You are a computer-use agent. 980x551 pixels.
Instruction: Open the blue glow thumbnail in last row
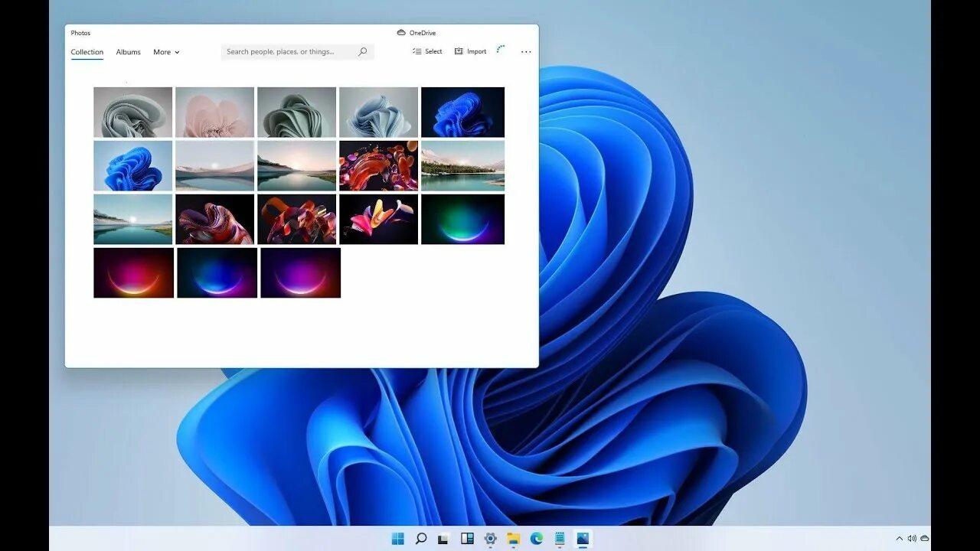click(217, 272)
